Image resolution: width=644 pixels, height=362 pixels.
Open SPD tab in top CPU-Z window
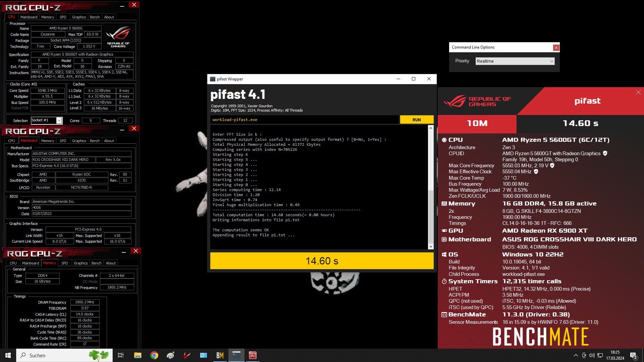coord(63,17)
